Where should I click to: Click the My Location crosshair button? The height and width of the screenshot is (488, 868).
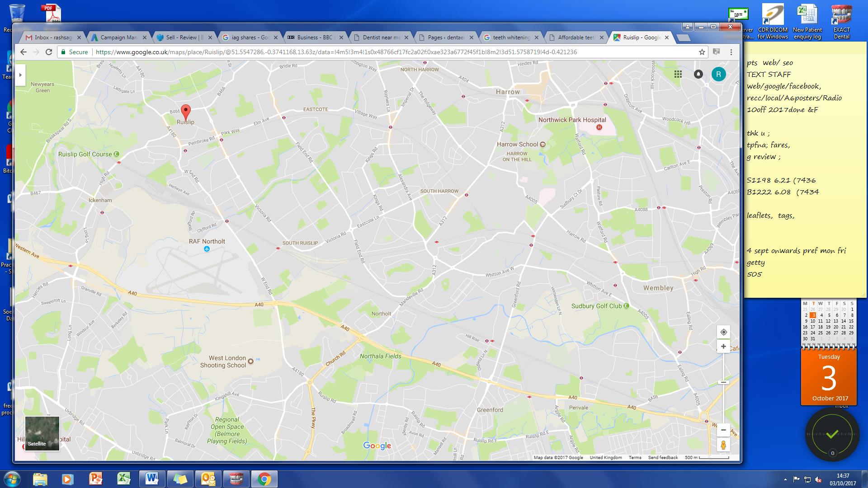[x=724, y=332]
